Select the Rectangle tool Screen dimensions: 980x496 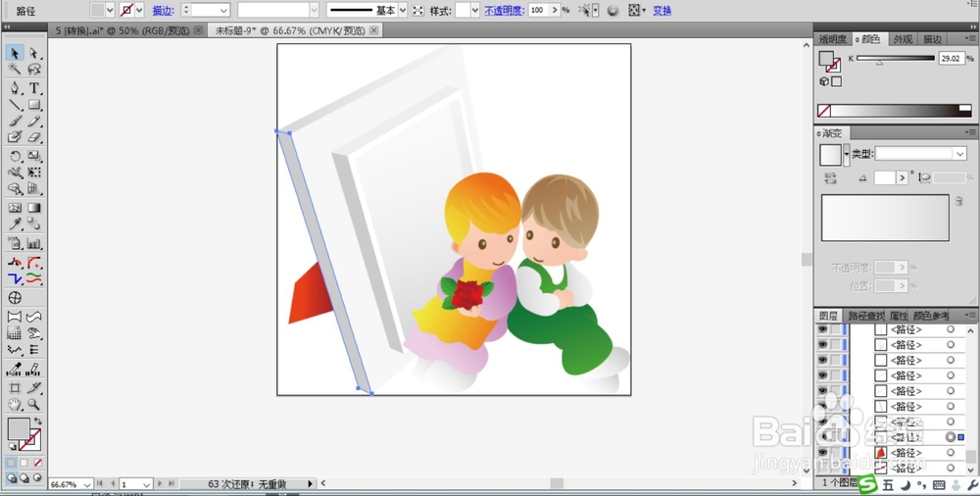[33, 105]
